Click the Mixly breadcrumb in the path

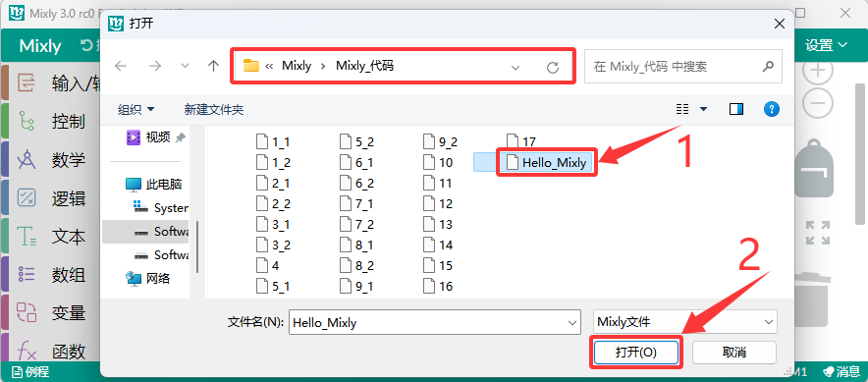(297, 66)
